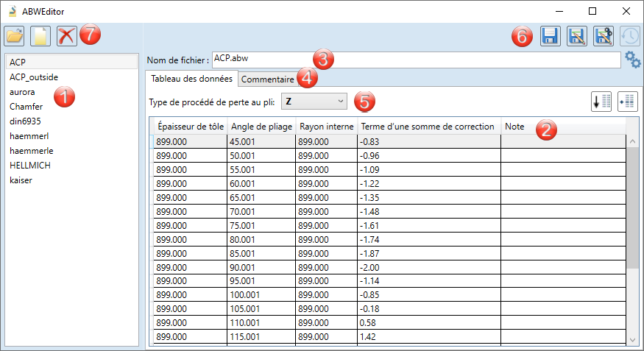The height and width of the screenshot is (351, 644).
Task: Click the table vertical scrollbar thumb
Action: 632,208
